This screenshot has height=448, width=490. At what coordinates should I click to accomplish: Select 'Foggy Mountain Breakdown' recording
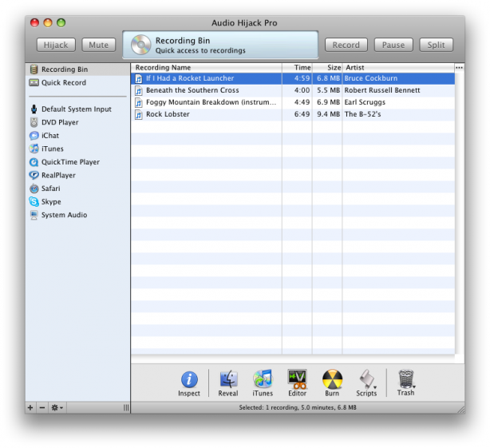pyautogui.click(x=293, y=102)
